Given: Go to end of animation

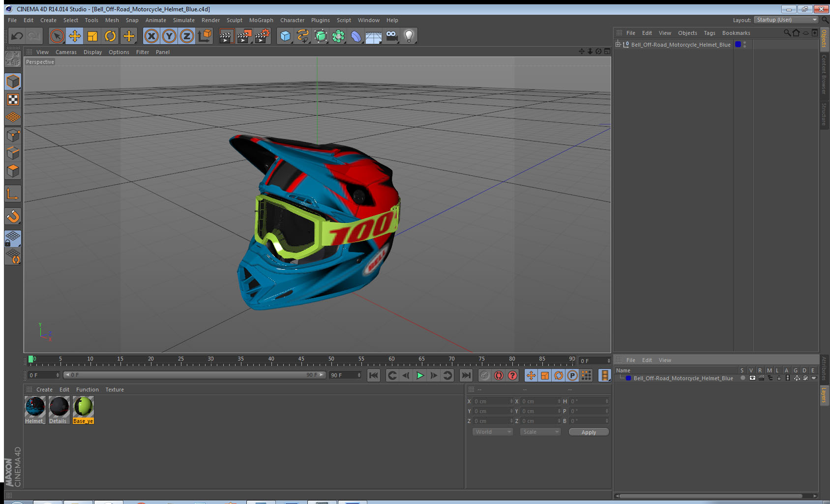Looking at the screenshot, I should 466,375.
